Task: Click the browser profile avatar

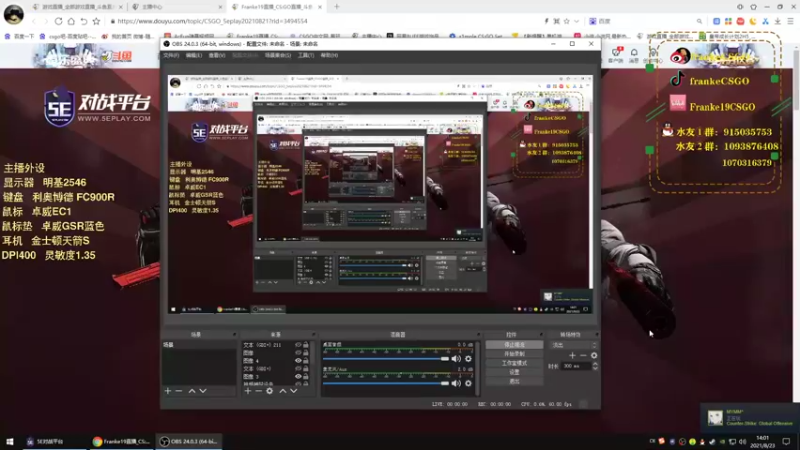Action: (x=14, y=14)
